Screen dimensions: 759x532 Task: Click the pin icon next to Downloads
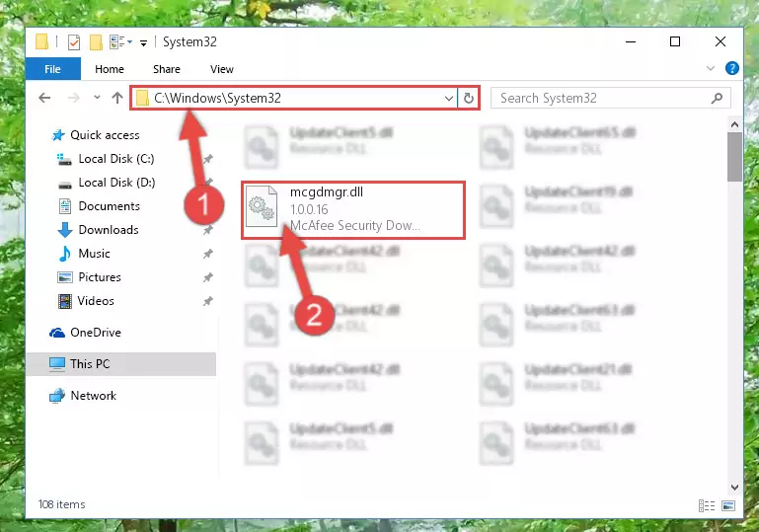(208, 230)
